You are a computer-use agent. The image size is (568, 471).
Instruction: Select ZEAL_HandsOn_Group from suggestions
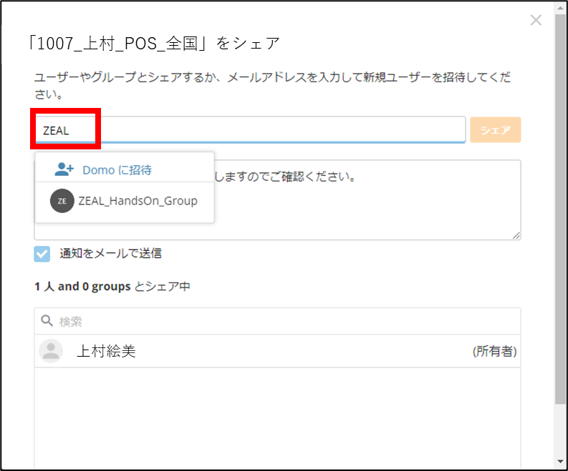(125, 201)
